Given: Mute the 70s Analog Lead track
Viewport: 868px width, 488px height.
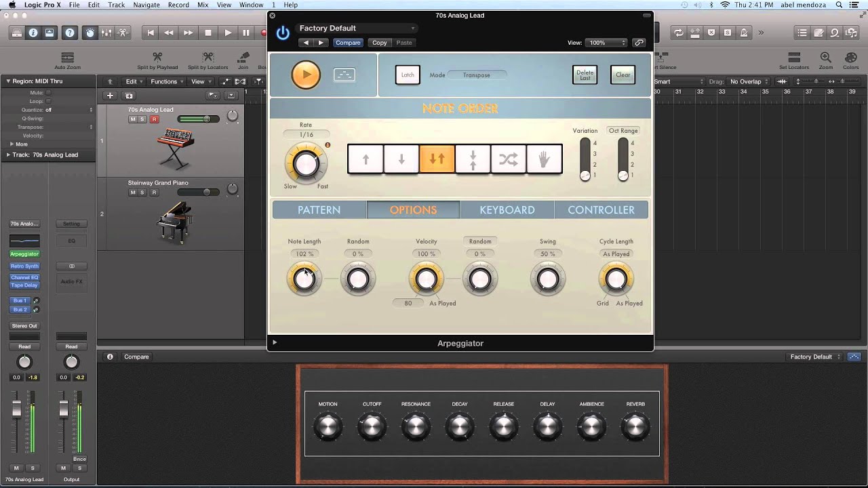Looking at the screenshot, I should tap(133, 119).
